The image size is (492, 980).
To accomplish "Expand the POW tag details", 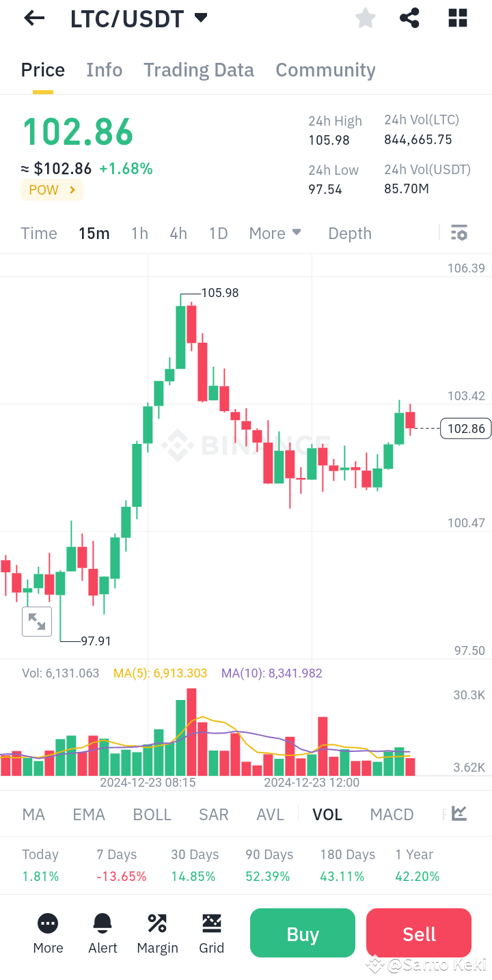I will (x=51, y=190).
